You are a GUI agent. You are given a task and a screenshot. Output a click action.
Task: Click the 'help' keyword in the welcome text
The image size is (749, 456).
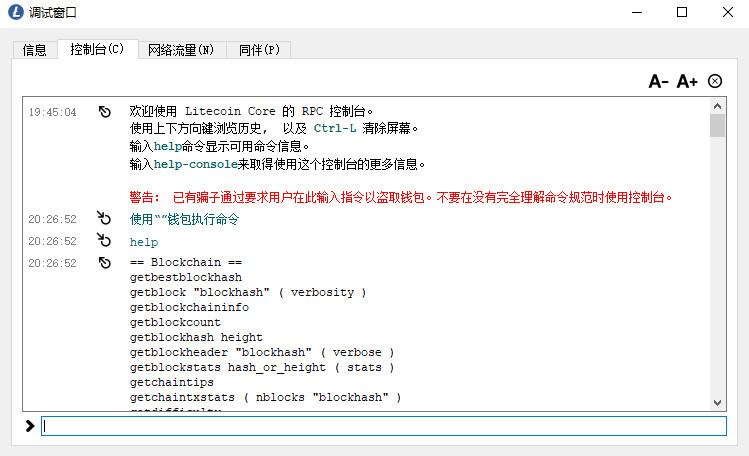tap(168, 146)
